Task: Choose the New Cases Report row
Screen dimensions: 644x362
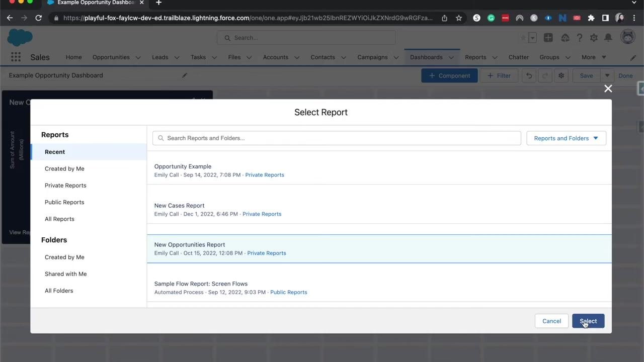Action: [379, 210]
